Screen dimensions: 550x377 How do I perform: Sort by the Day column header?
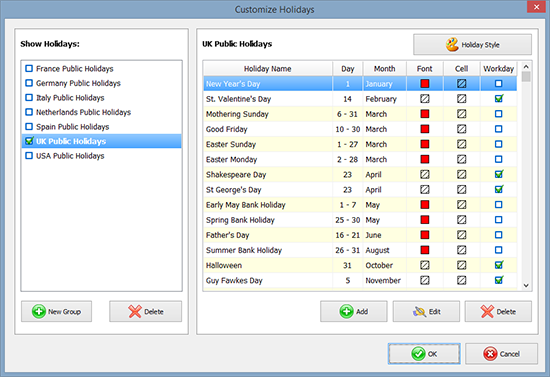click(x=348, y=69)
